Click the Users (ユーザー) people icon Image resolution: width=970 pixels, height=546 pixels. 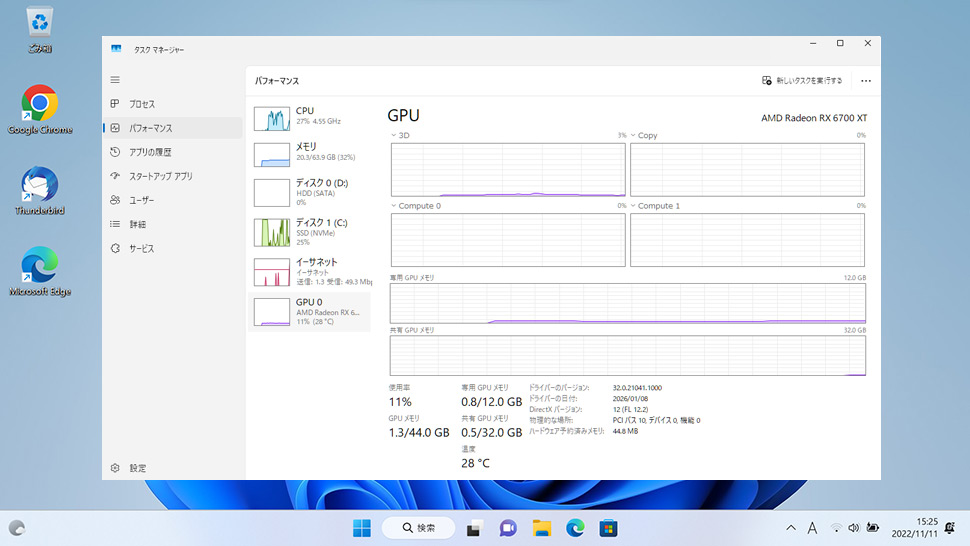[115, 200]
